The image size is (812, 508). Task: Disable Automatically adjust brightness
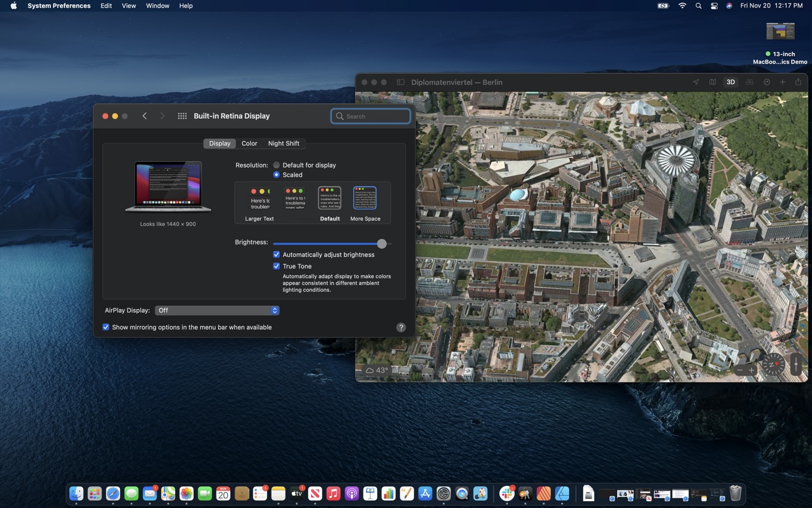pos(277,254)
